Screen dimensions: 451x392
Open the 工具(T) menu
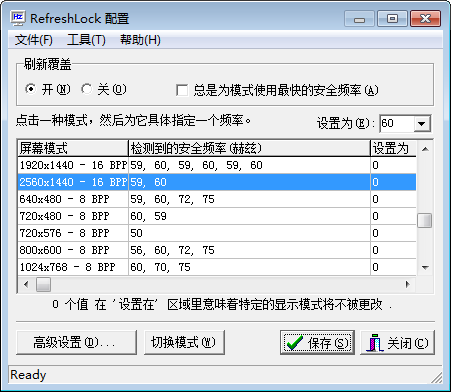click(86, 40)
